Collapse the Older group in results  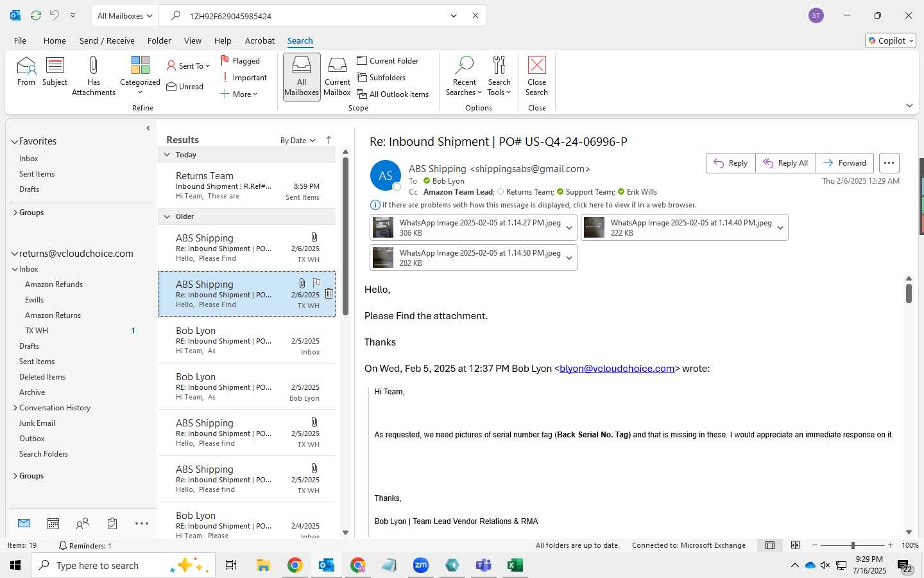(x=167, y=216)
